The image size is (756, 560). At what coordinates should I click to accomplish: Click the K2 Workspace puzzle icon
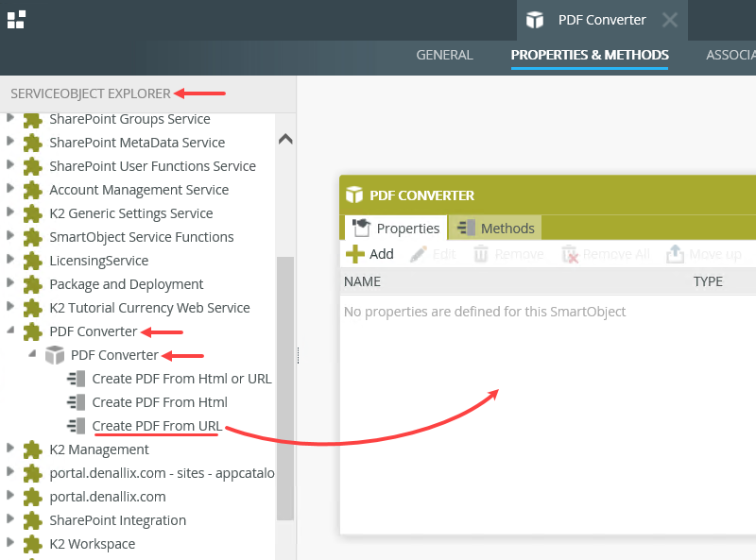(33, 544)
